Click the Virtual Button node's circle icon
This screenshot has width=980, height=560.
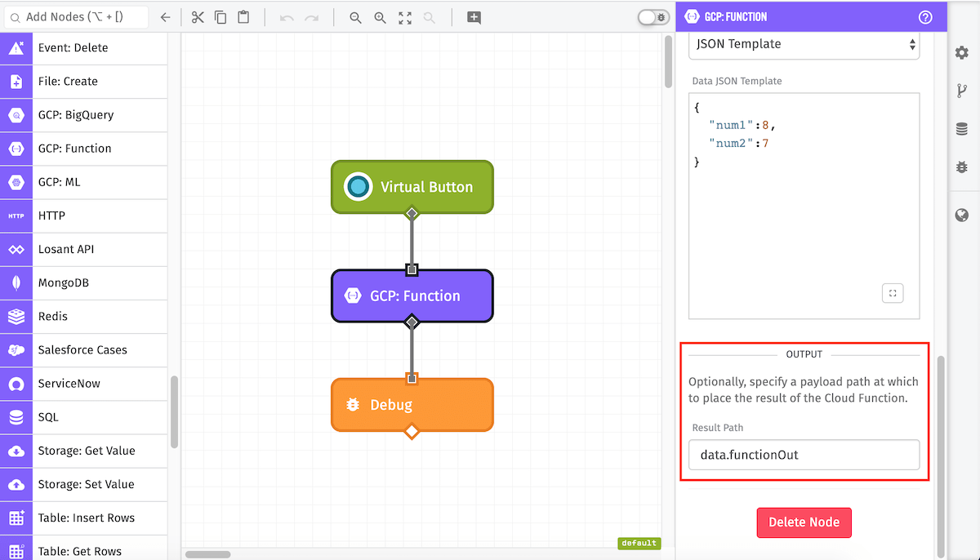pyautogui.click(x=358, y=187)
